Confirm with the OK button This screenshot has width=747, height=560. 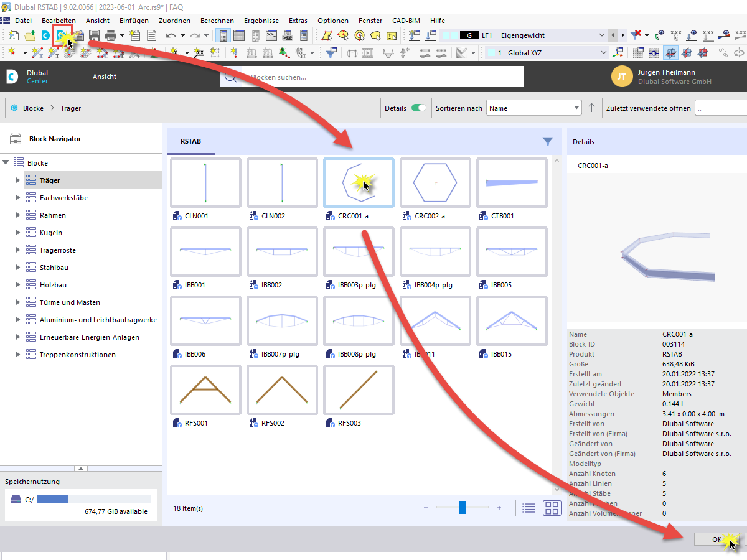pos(716,539)
